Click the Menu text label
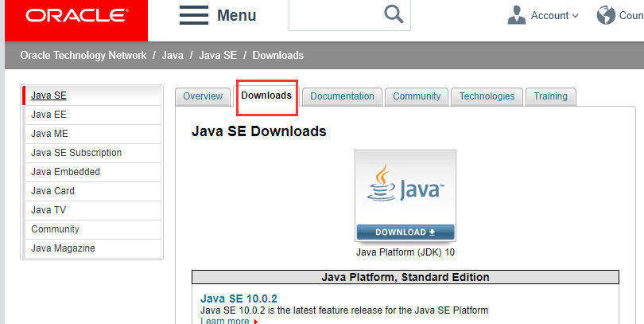This screenshot has width=644, height=324. (x=237, y=16)
